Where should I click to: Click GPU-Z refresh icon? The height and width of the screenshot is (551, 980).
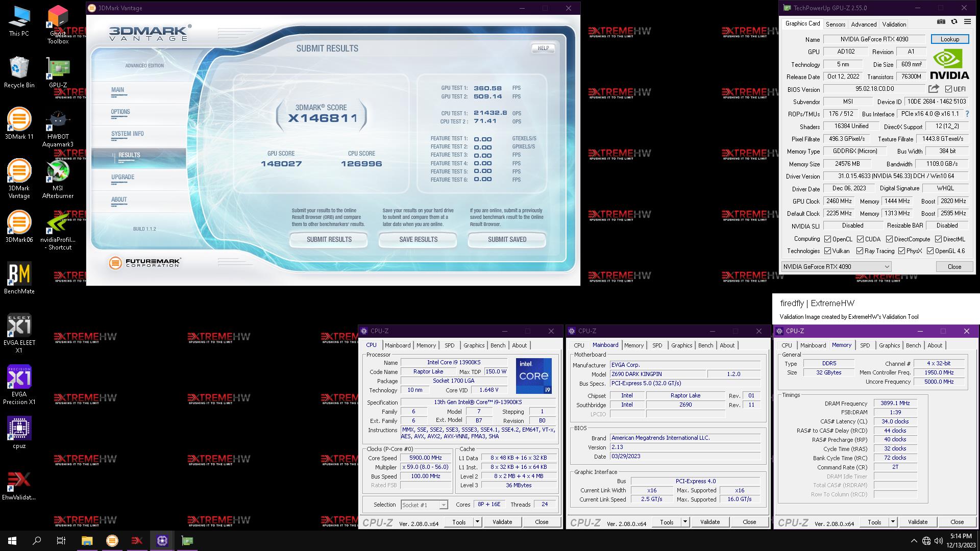point(954,22)
